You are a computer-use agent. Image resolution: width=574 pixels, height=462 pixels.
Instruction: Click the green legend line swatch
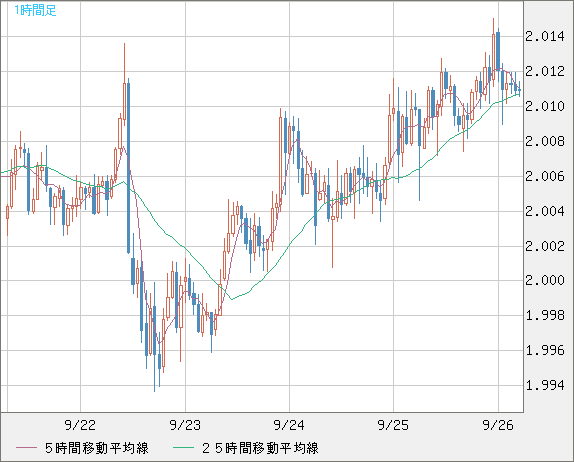183,448
